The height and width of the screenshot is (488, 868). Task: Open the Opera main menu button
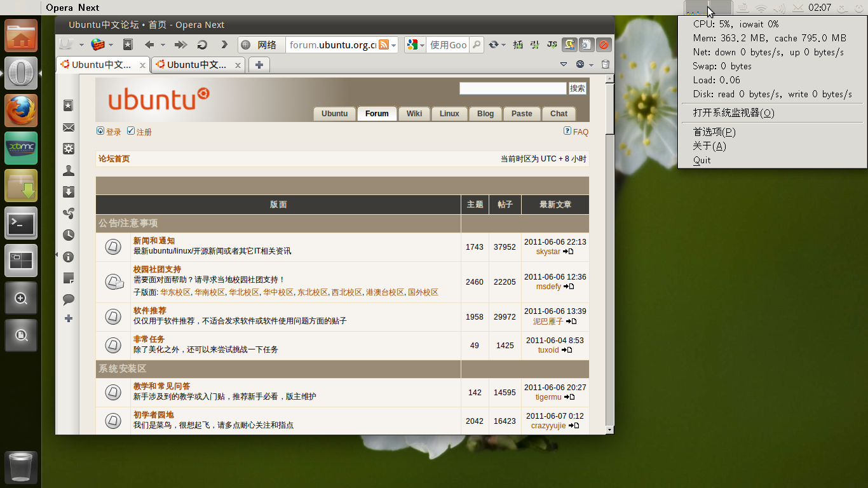(x=66, y=44)
